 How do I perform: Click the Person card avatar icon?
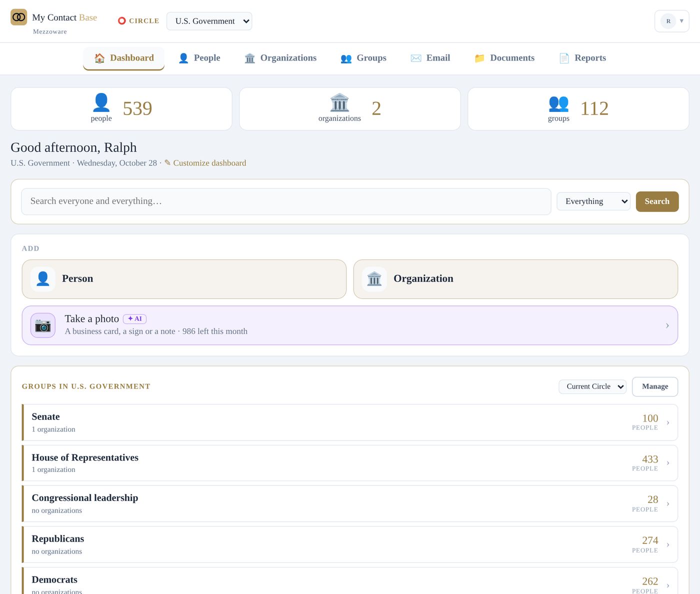[43, 279]
